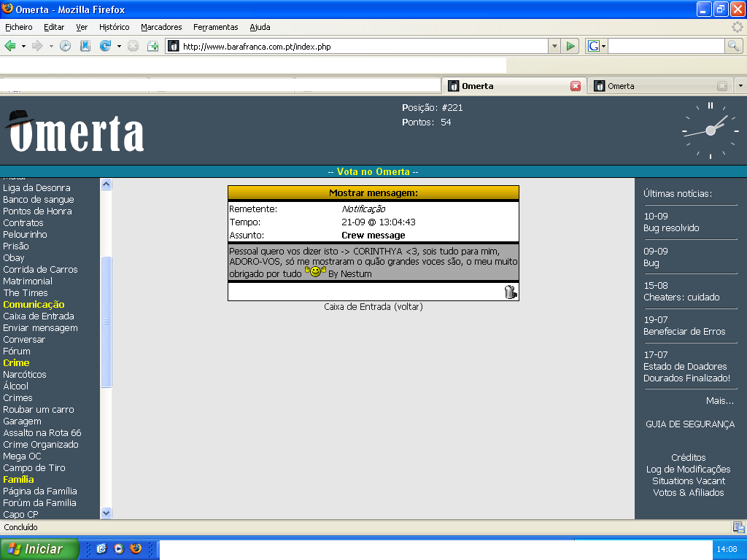This screenshot has width=747, height=560.
Task: Open the URL history dropdown arrow
Action: click(x=554, y=46)
